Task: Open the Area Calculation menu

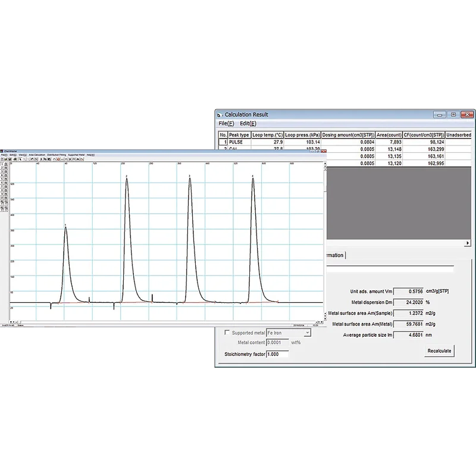Action: (x=37, y=155)
